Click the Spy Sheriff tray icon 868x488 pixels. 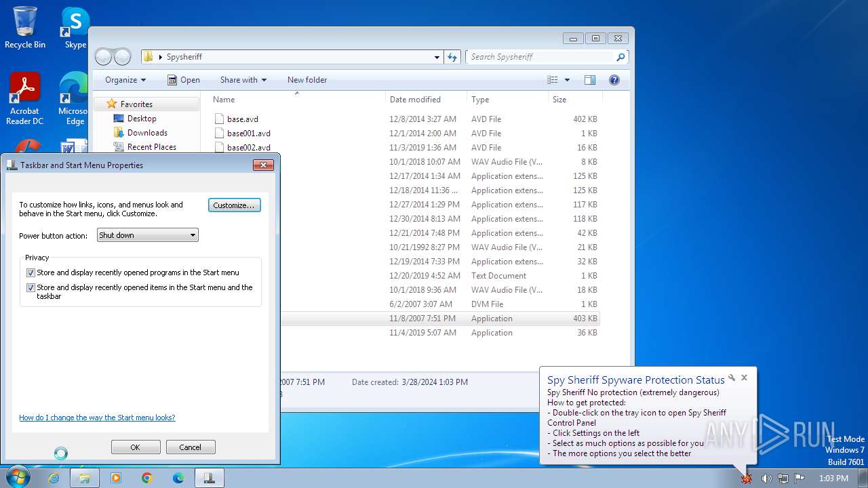click(x=747, y=479)
